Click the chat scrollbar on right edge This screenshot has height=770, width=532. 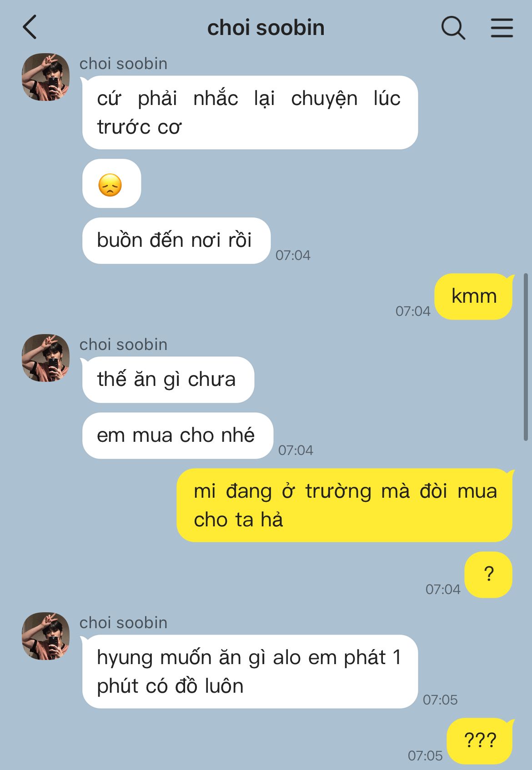click(x=526, y=357)
